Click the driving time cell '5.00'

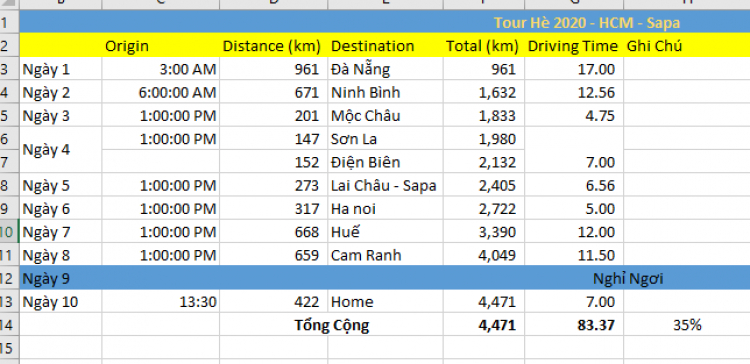(574, 209)
